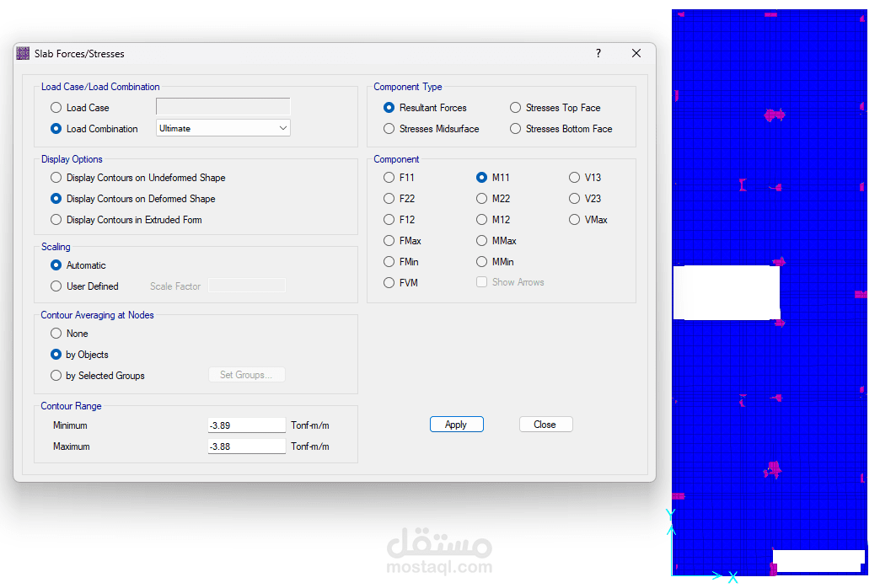Click the Scale Factor input field
This screenshot has height=588, width=880.
coord(247,286)
